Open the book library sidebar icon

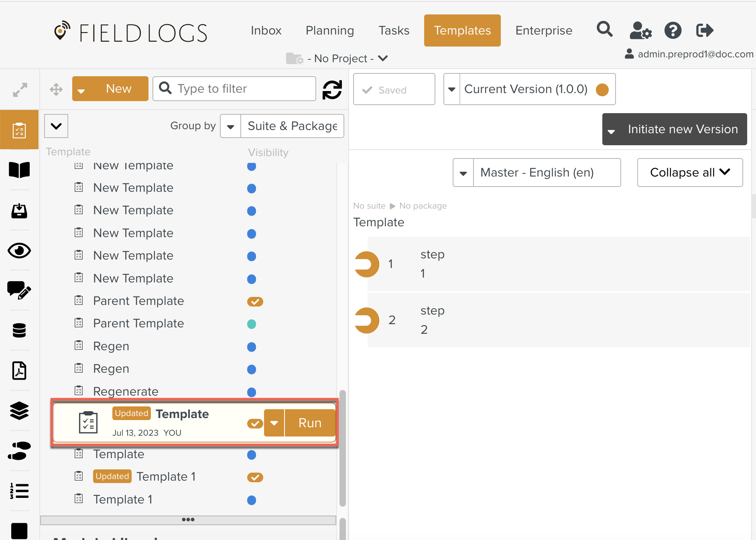[x=19, y=170]
